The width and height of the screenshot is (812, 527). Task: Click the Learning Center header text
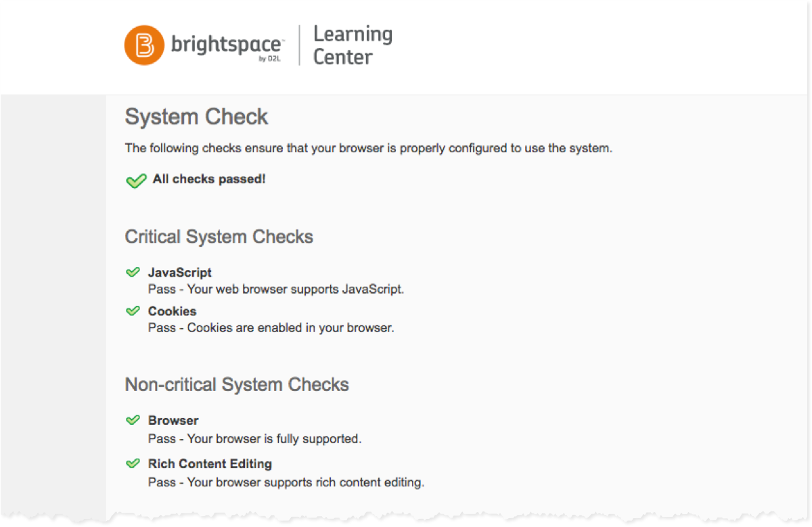353,45
